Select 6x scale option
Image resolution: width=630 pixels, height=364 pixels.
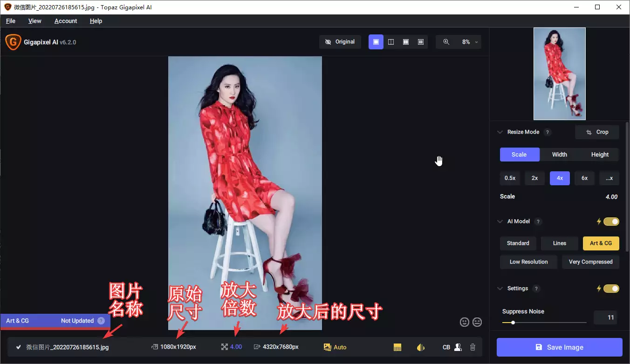tap(584, 178)
